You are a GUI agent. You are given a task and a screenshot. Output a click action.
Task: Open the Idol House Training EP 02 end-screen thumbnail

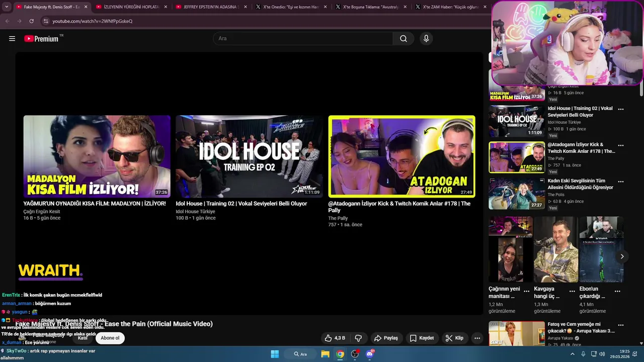[249, 156]
